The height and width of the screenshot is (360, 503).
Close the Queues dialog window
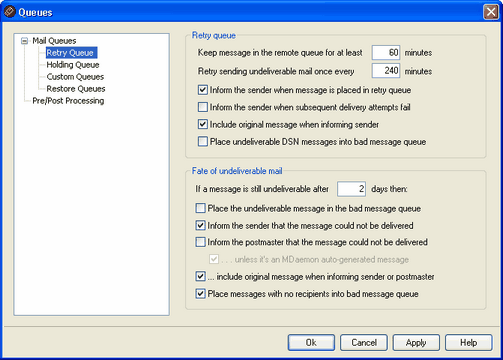pos(491,12)
